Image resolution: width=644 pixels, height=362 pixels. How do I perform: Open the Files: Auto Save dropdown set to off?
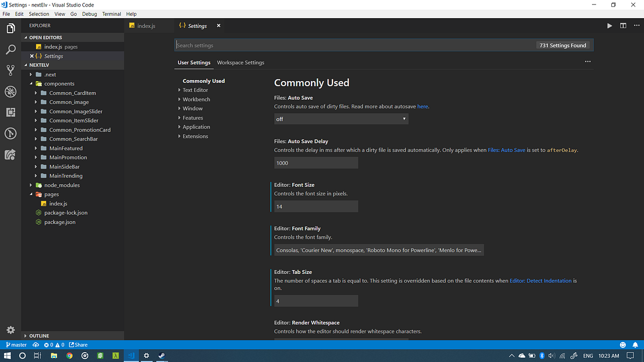click(x=341, y=118)
